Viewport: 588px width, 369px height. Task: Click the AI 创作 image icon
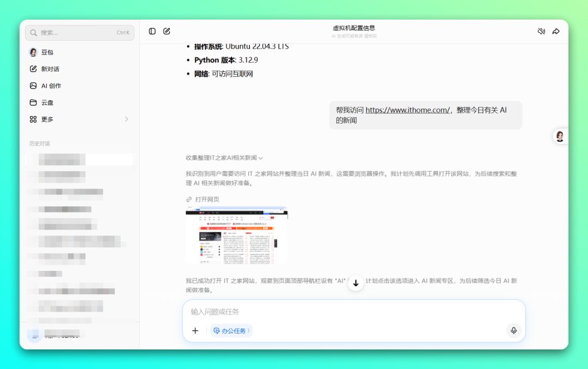[x=33, y=86]
